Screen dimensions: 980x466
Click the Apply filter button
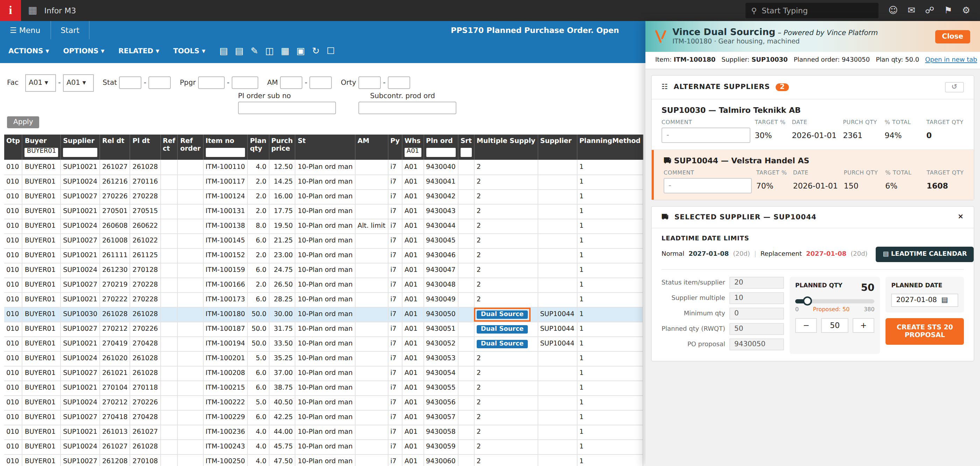point(23,122)
